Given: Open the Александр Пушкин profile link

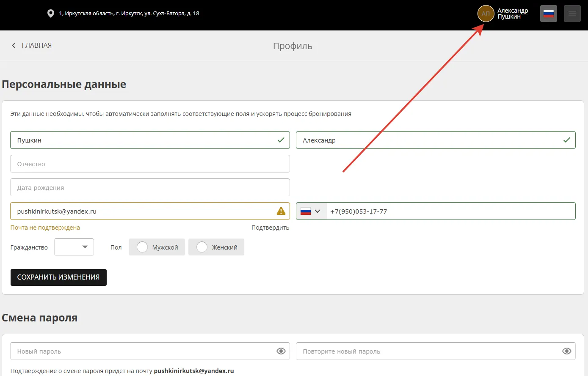Looking at the screenshot, I should tap(513, 14).
